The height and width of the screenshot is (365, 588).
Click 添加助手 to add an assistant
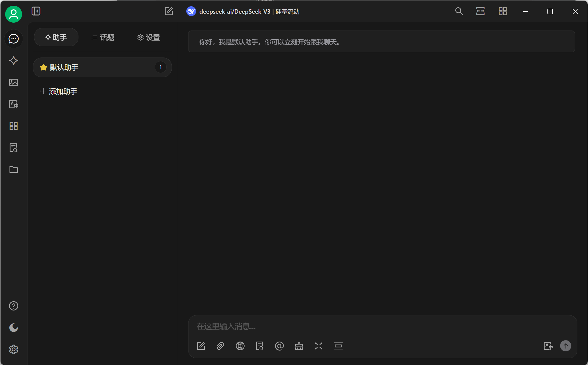coord(59,91)
